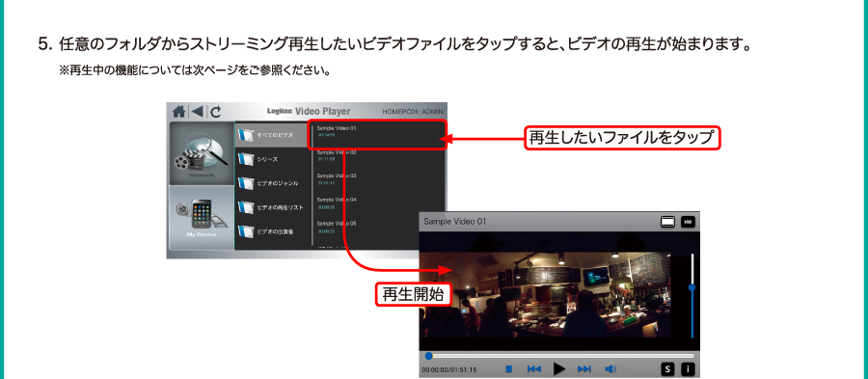Tap Sample Video 03 in the list

[x=379, y=178]
